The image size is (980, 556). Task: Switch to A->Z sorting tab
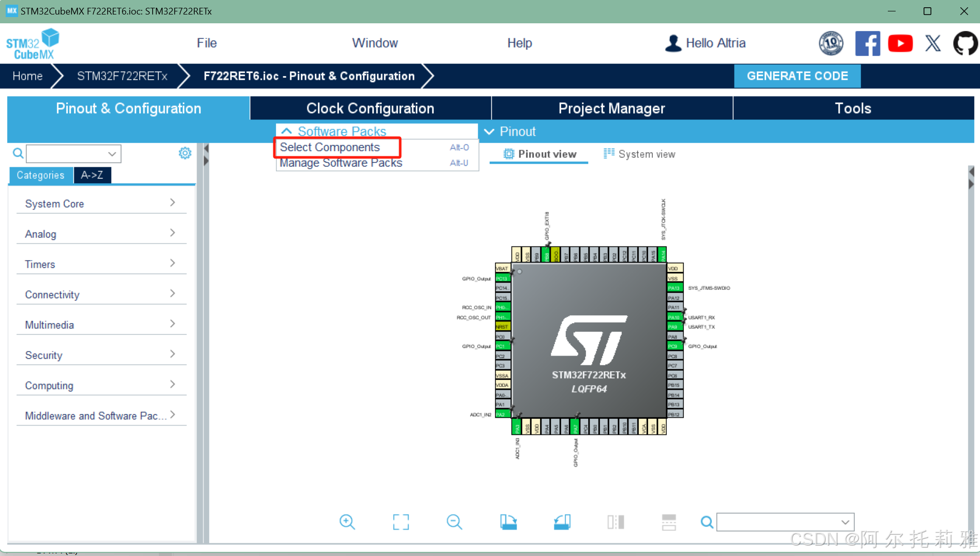click(92, 175)
